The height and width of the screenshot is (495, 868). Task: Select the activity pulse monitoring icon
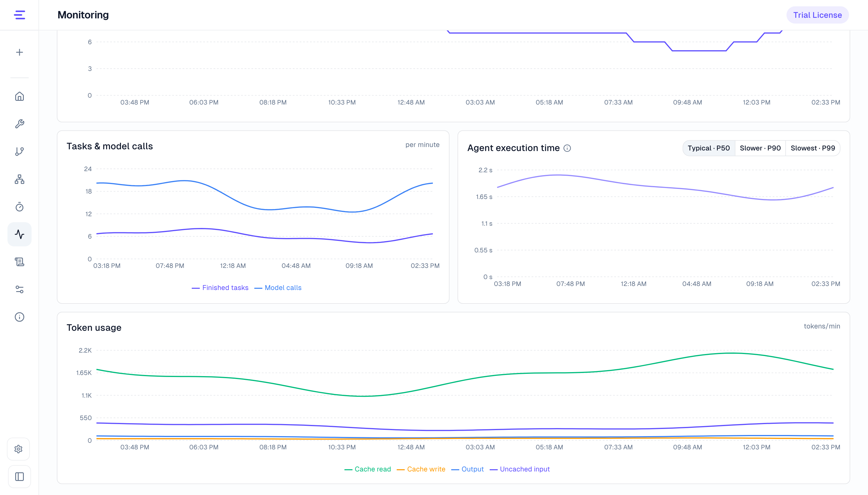click(x=19, y=234)
